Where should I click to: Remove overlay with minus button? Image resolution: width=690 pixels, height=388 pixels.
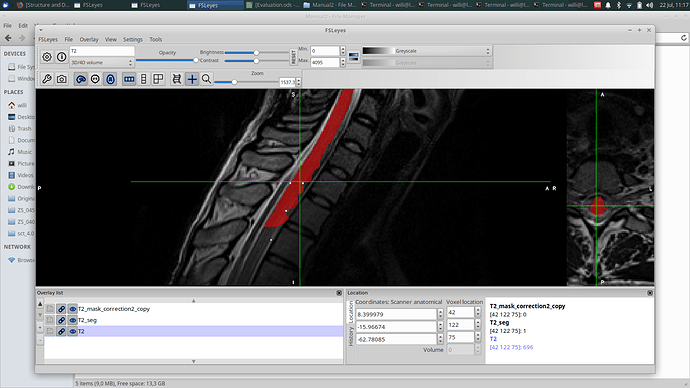[x=40, y=340]
